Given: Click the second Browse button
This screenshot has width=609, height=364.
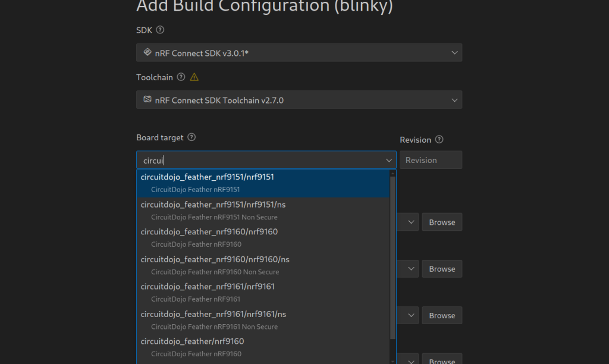Looking at the screenshot, I should pos(442,269).
